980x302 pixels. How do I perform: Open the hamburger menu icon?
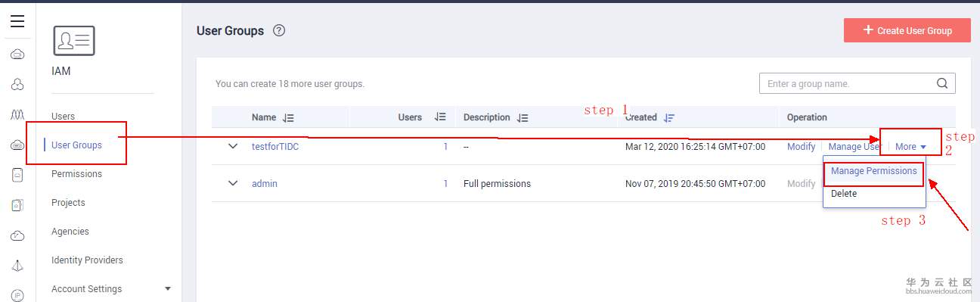click(17, 21)
